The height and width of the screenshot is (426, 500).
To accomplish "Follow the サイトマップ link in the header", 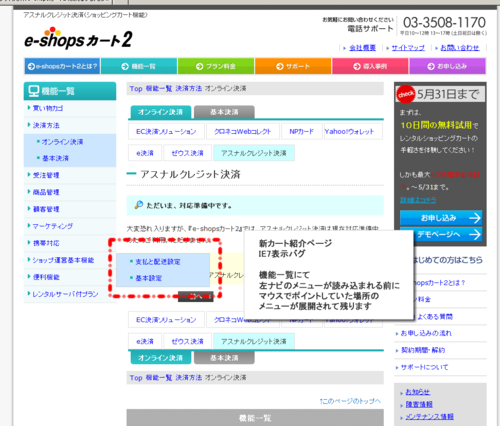I will click(408, 48).
